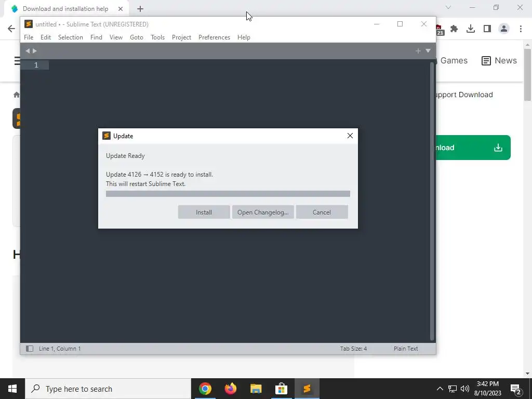Open the Tab Size: 4 selector
Viewport: 532px width, 399px height.
(x=353, y=349)
